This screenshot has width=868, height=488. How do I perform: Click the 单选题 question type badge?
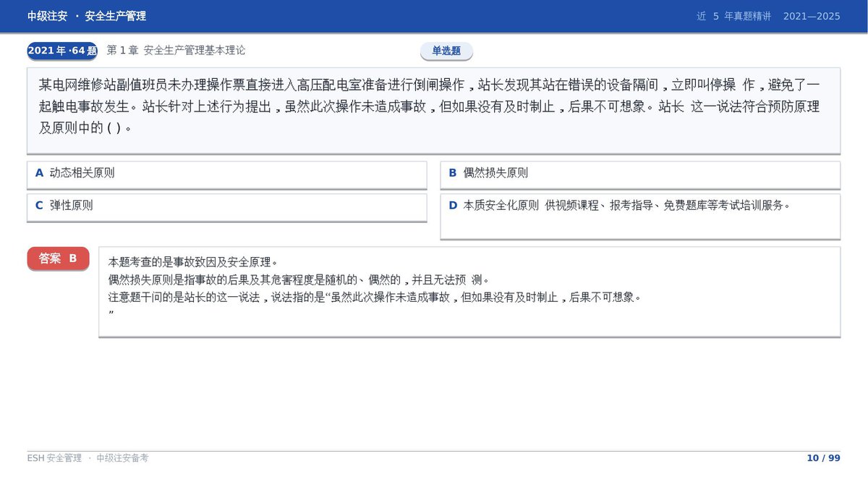point(446,51)
